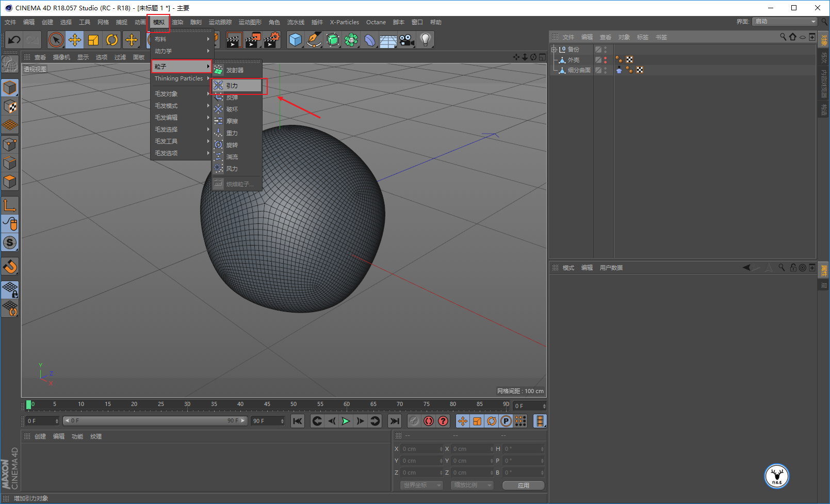
Task: Open the 动力学 dynamics submenu
Action: [182, 51]
